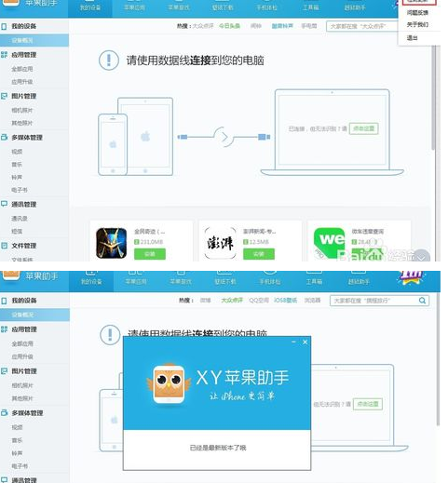Click 多媒体管理 camera icon in upper window sidebar
This screenshot has height=483, width=448.
[4, 138]
